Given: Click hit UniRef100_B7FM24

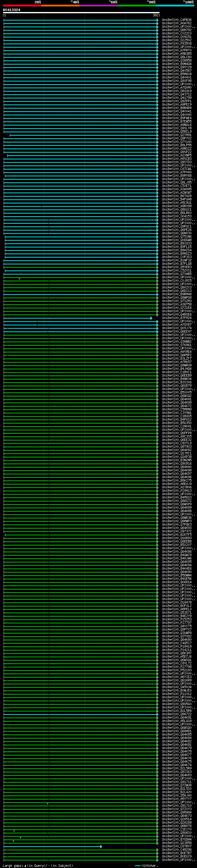Looking at the screenshot, I should click(x=176, y=318).
